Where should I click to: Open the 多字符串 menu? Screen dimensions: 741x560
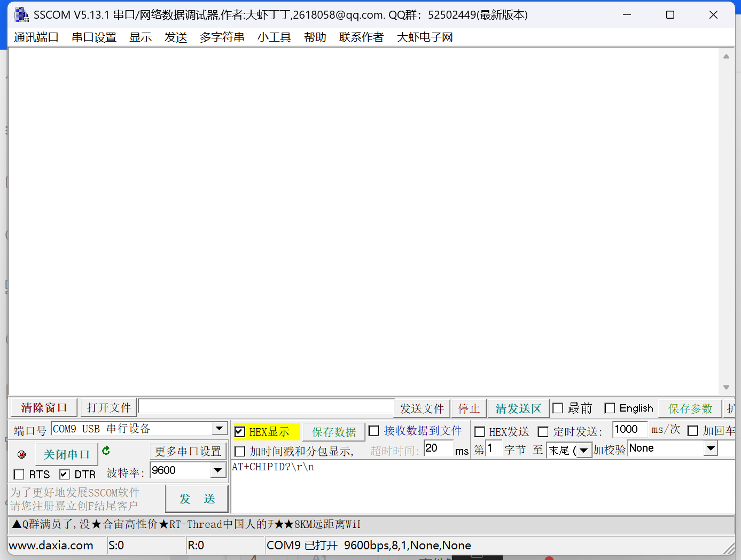[x=222, y=37]
